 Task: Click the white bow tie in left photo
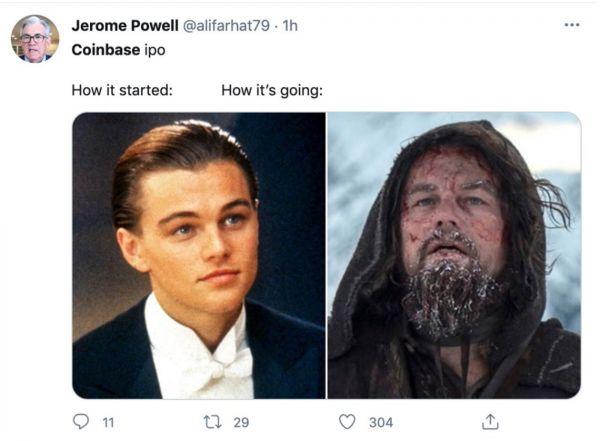coord(215,366)
